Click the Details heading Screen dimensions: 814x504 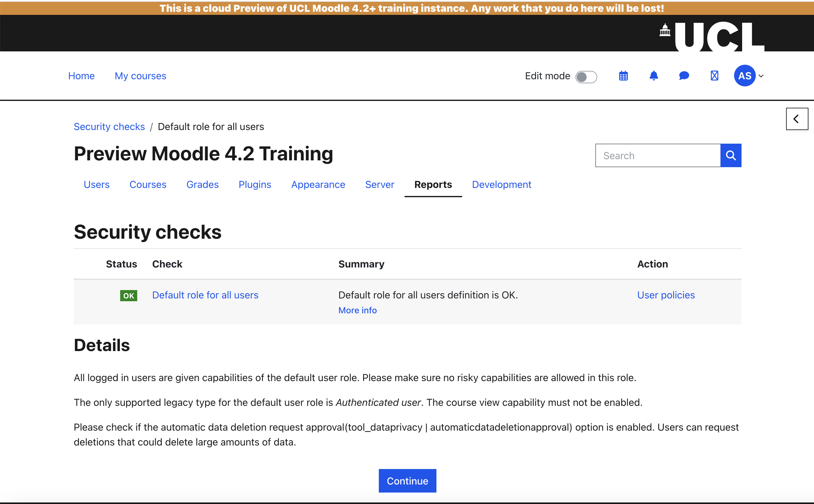(x=102, y=345)
